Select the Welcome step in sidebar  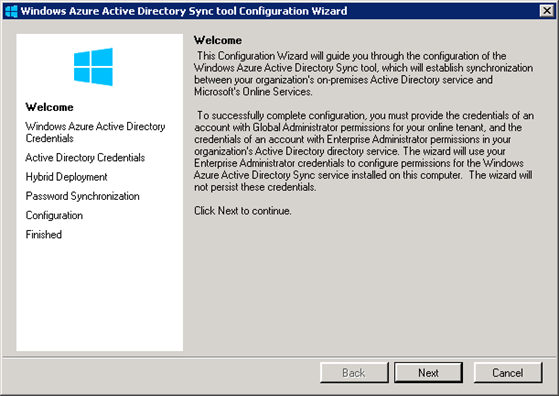(x=49, y=107)
